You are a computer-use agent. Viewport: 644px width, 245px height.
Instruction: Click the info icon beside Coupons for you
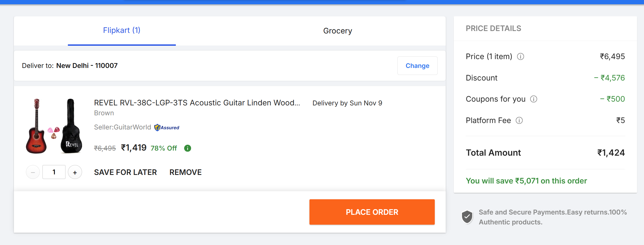coord(533,99)
